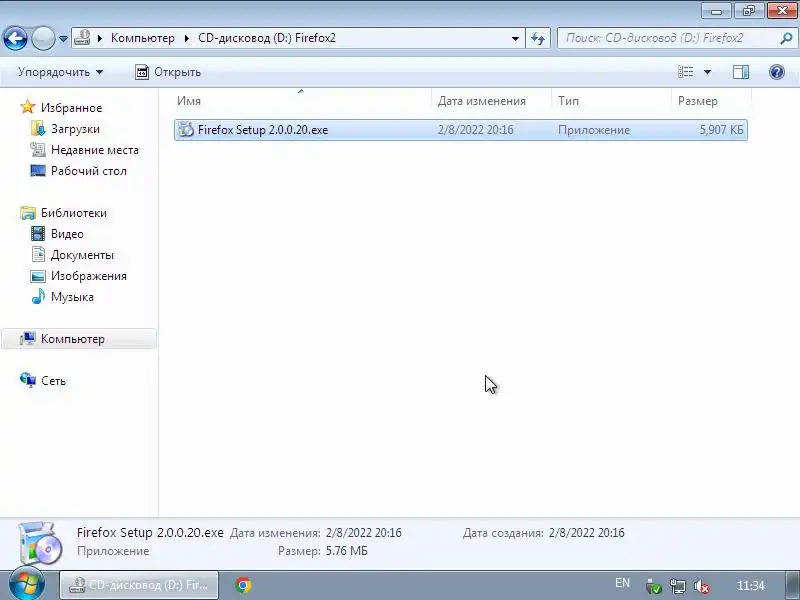This screenshot has width=800, height=600.
Task: Click the Компьютер monitor icon
Action: (28, 339)
